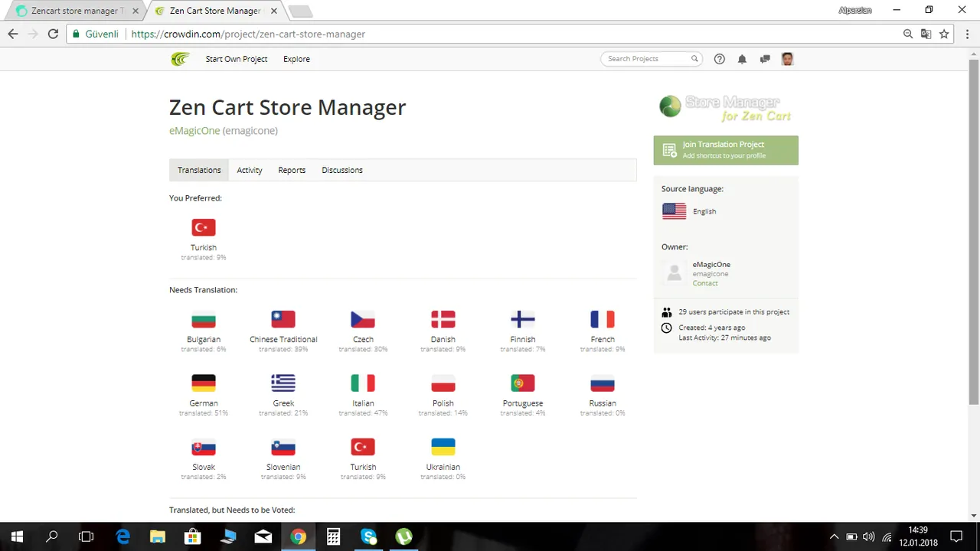980x551 pixels.
Task: Open the Contact owner link
Action: click(705, 283)
